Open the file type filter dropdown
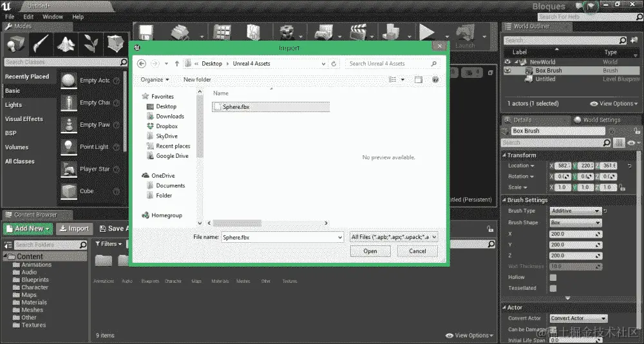Image resolution: width=644 pixels, height=344 pixels. 393,237
